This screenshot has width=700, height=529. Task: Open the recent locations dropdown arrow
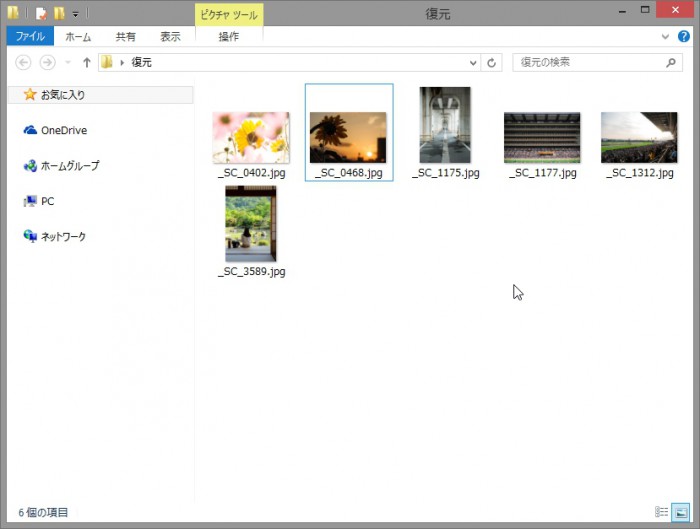click(x=68, y=62)
